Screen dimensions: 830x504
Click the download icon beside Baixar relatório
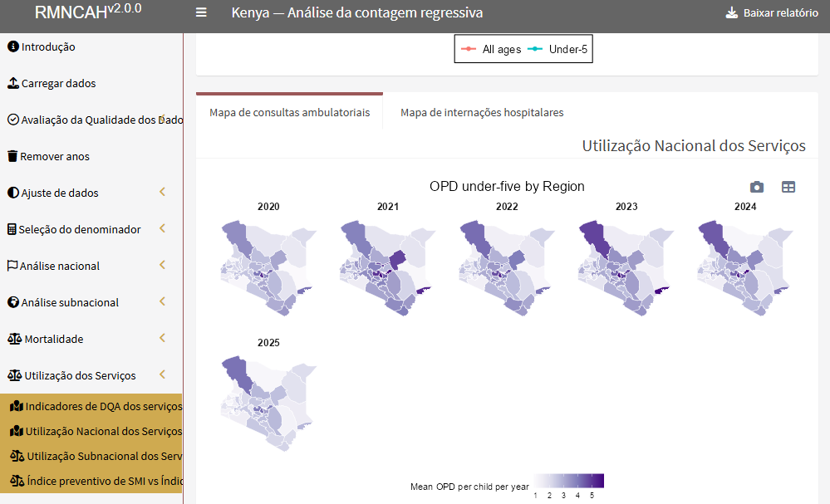tap(731, 12)
